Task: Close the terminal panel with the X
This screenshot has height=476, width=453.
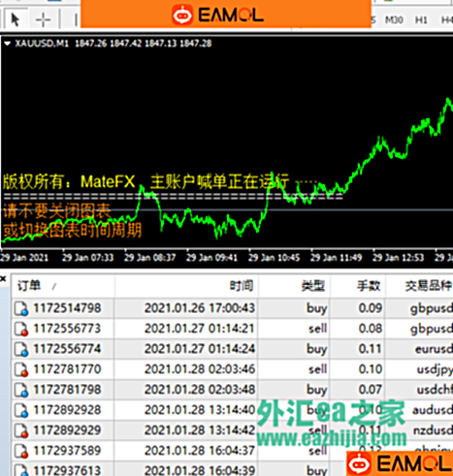Action: click(x=3, y=278)
